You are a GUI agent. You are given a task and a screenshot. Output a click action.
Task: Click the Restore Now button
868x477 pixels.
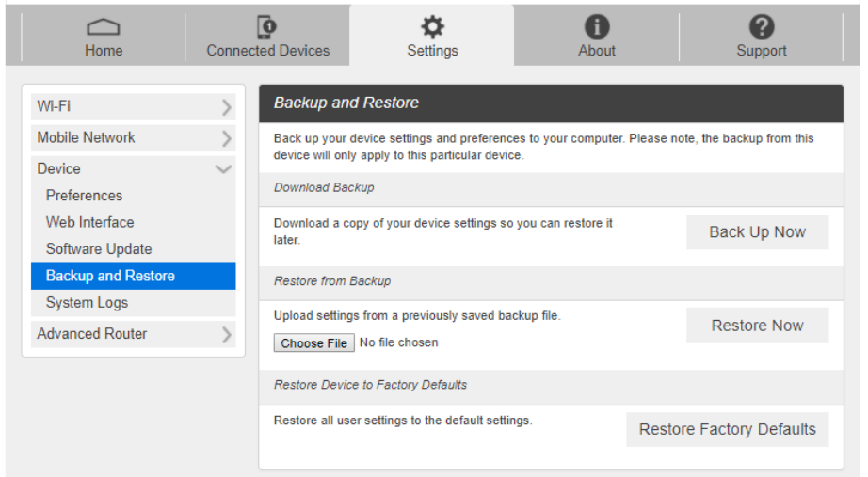click(x=757, y=326)
